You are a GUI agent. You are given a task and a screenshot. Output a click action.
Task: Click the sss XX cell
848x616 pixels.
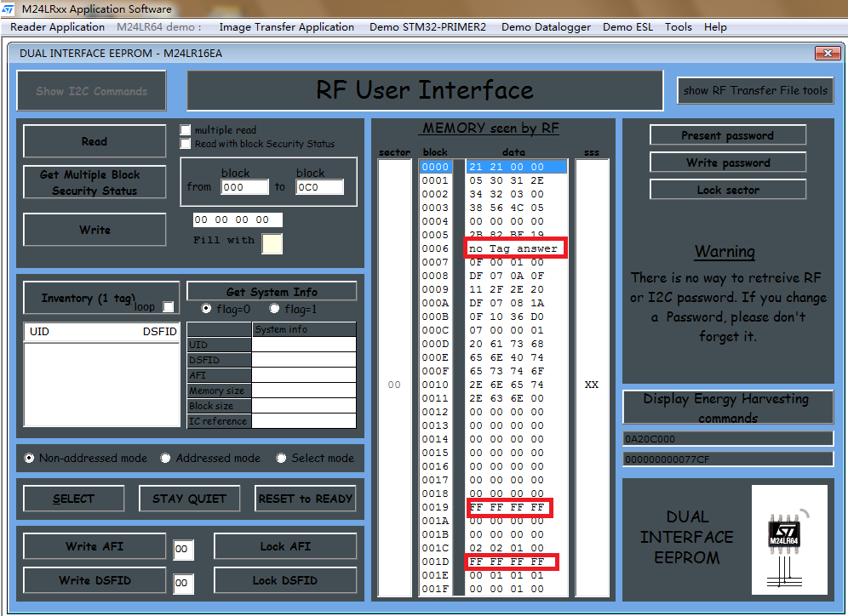click(592, 385)
